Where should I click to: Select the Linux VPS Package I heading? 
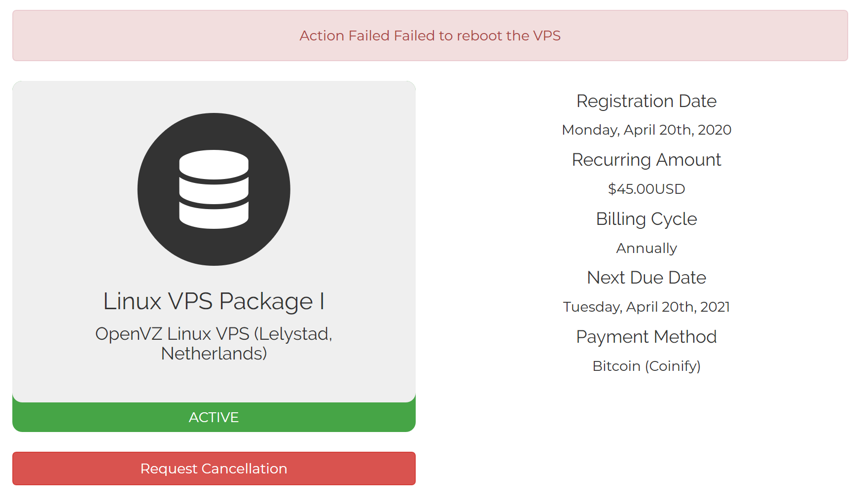coord(214,301)
